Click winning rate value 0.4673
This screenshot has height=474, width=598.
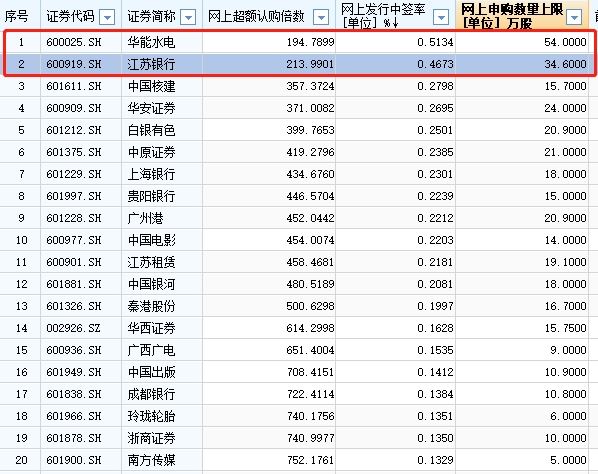435,64
